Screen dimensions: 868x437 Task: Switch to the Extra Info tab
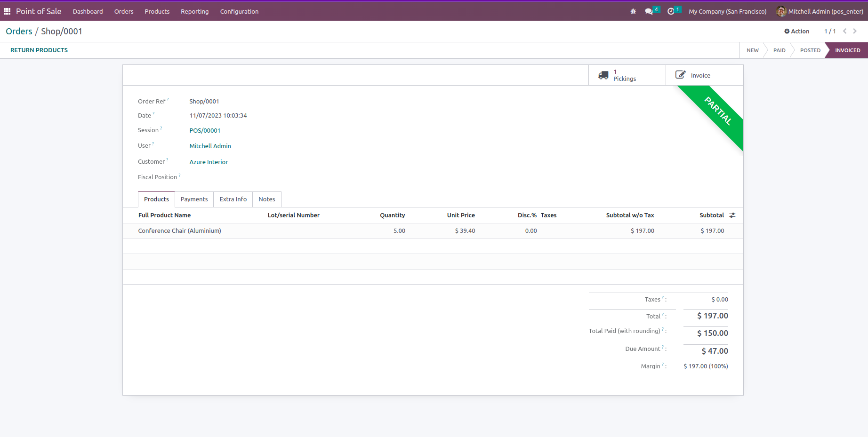[233, 199]
